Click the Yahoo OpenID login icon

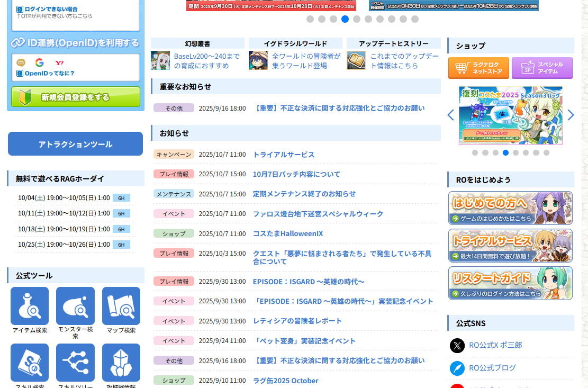59,62
